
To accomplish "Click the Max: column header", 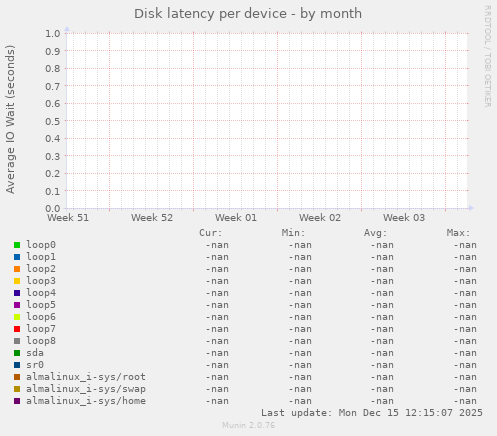I will (x=458, y=233).
